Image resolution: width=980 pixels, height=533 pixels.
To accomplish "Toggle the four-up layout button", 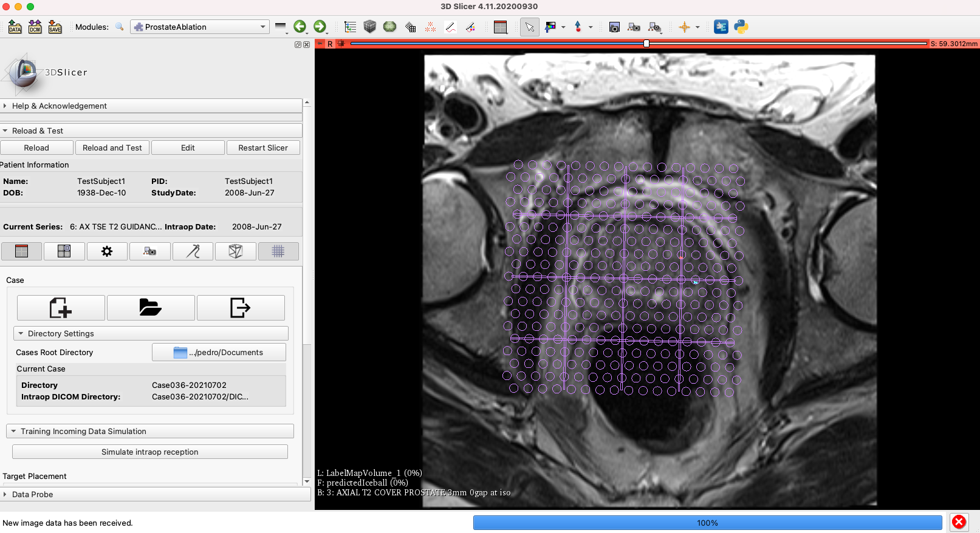I will point(64,251).
